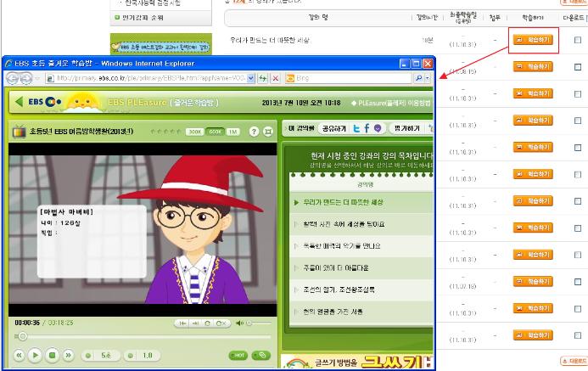Screen dimensions: 588x371
Task: Open the PLEasure 이용방법 guide link
Action: click(x=391, y=103)
